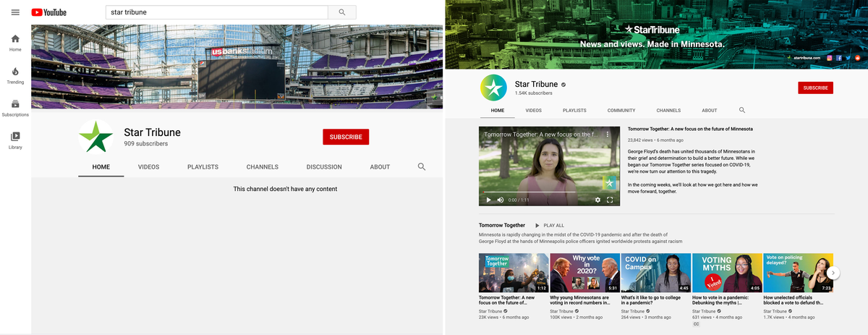This screenshot has width=868, height=335.
Task: Search left channel using magnifier icon after ABOUT
Action: tap(422, 166)
